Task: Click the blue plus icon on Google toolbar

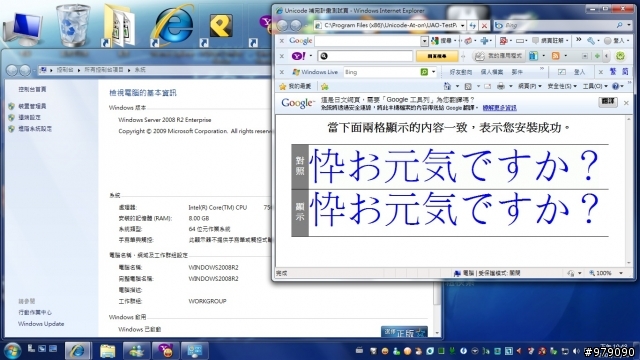Action: [x=484, y=40]
